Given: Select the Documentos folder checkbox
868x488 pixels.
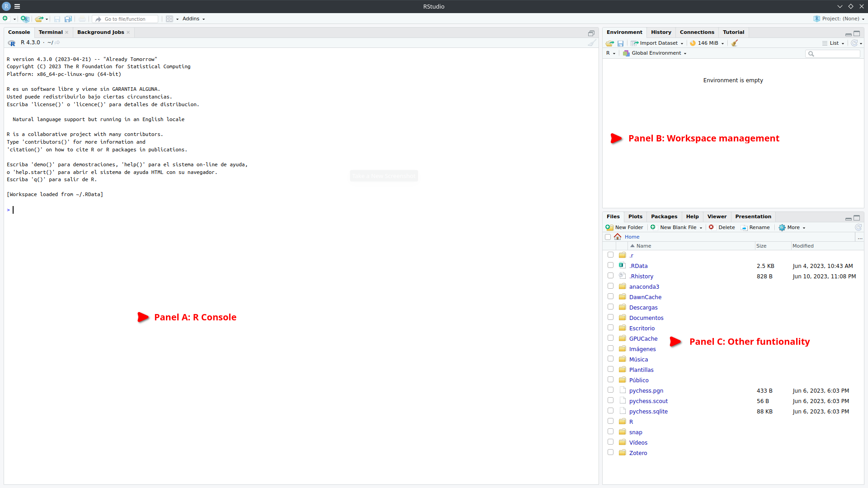Looking at the screenshot, I should 610,317.
